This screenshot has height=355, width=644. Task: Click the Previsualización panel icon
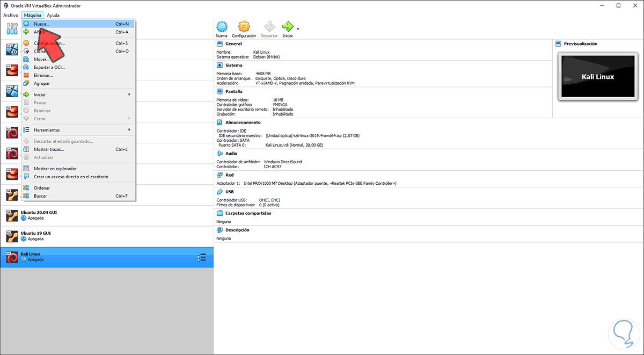pyautogui.click(x=558, y=44)
